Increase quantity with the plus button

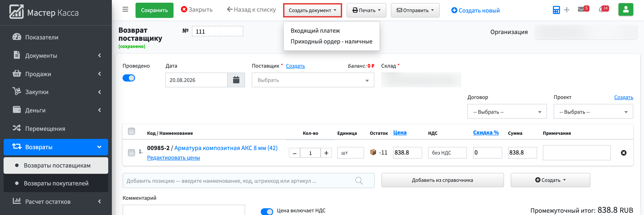326,153
